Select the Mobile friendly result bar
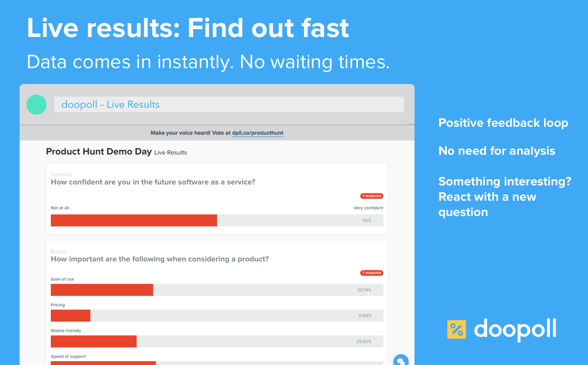Viewport: 588px width, 365px height. click(94, 341)
